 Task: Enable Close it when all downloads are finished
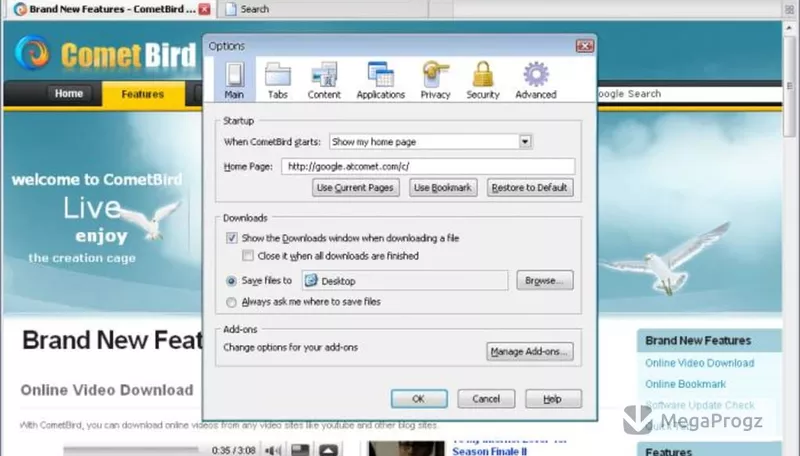248,256
